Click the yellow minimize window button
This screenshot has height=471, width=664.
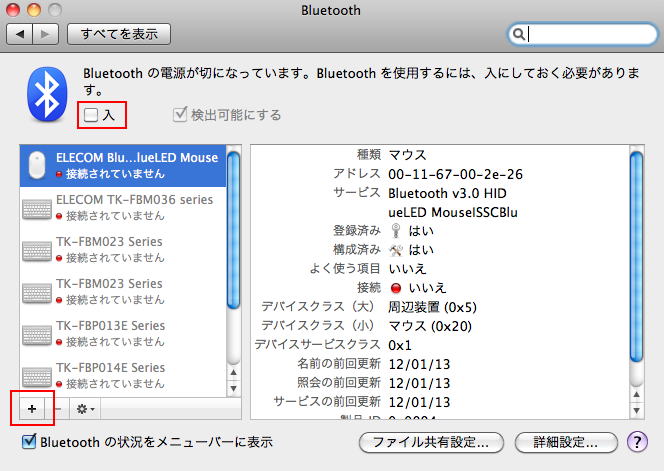tap(34, 9)
